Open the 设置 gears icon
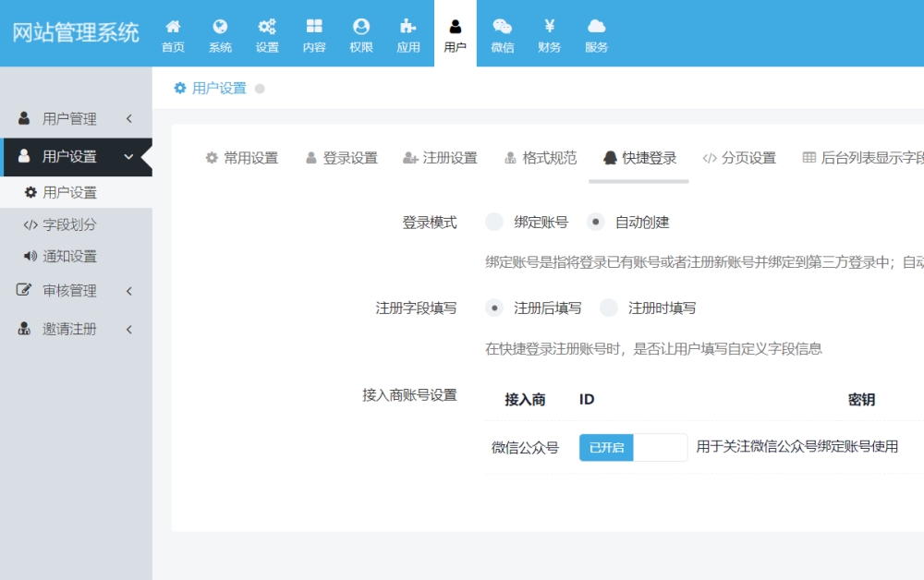 click(267, 27)
